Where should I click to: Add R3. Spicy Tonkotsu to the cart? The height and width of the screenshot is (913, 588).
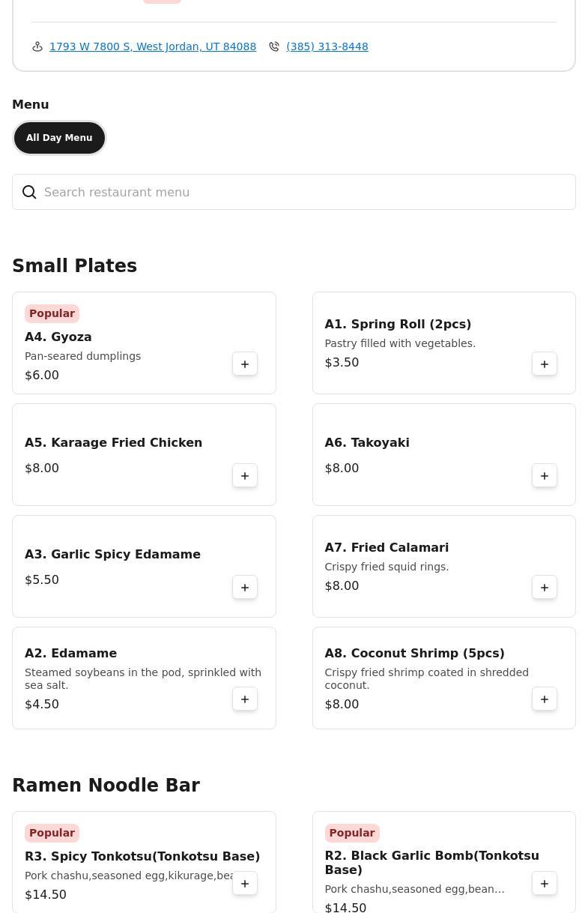pyautogui.click(x=245, y=884)
